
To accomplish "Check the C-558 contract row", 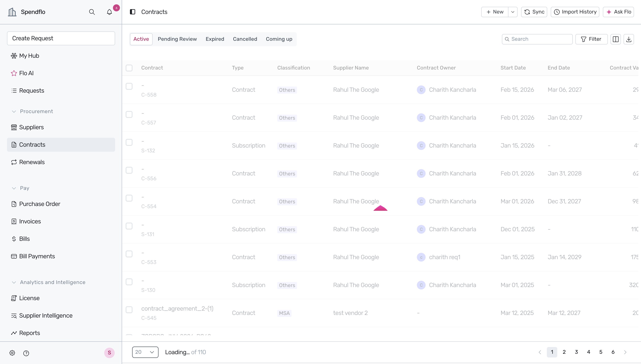I will (129, 87).
